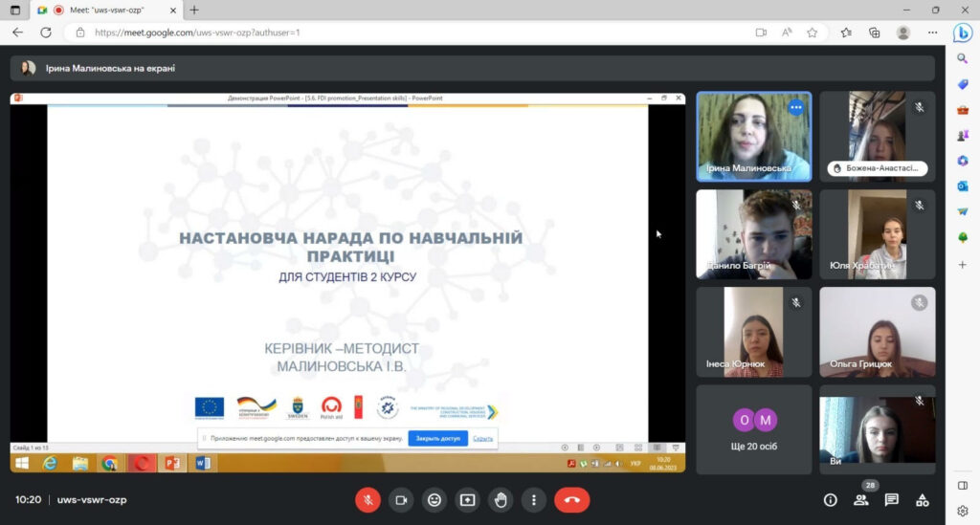Image resolution: width=980 pixels, height=525 pixels.
Task: Open the in-call chat panel
Action: pyautogui.click(x=892, y=499)
